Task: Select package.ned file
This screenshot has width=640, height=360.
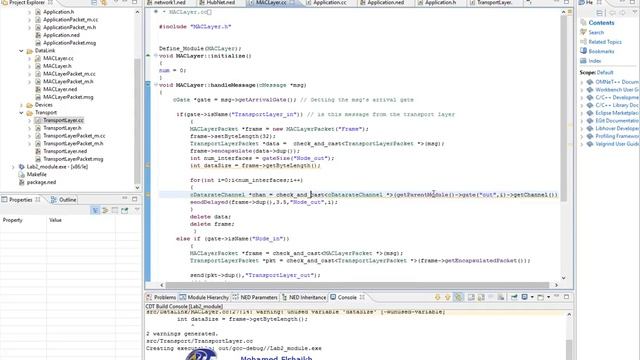Action: point(41,182)
